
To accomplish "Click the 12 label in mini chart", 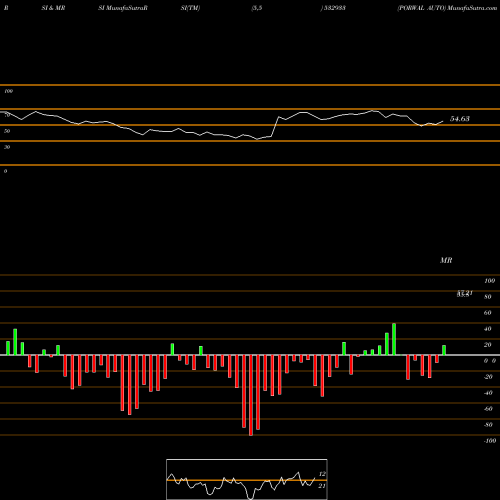I will (x=322, y=474).
